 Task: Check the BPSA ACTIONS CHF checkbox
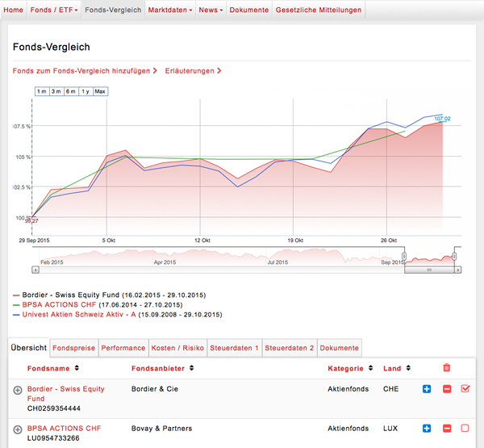(x=465, y=428)
